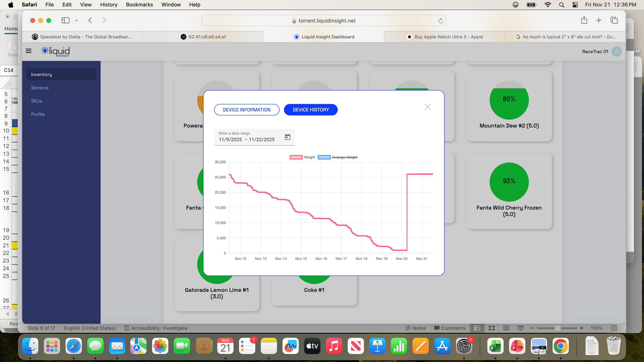Open Comments in PowerPoint status bar
This screenshot has width=644, height=362.
click(x=450, y=328)
